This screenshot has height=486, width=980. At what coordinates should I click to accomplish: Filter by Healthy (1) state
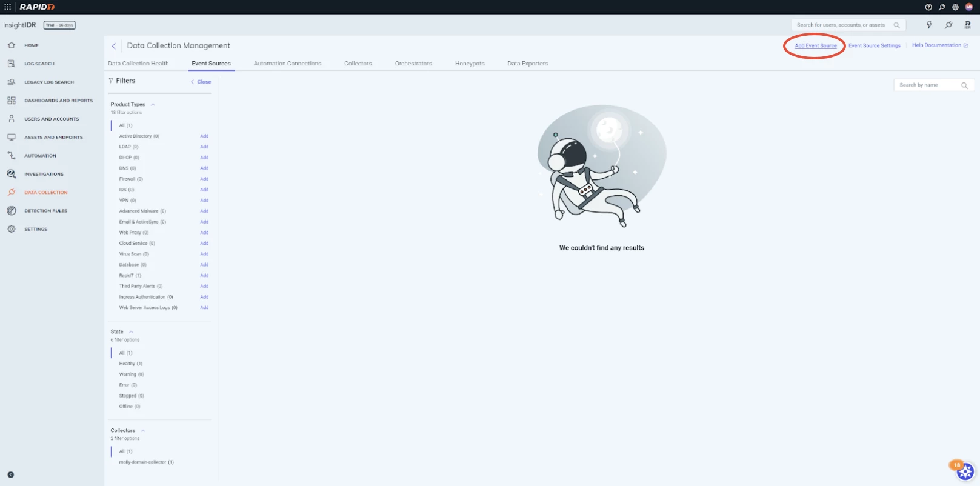click(x=131, y=364)
